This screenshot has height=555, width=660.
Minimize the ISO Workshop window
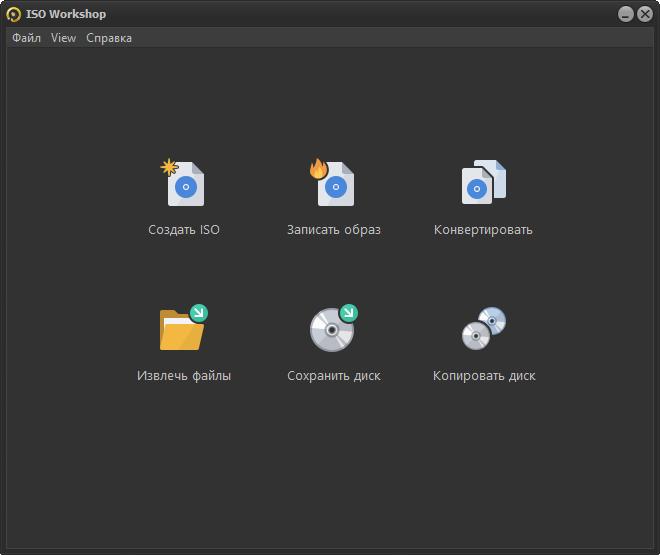[x=624, y=14]
